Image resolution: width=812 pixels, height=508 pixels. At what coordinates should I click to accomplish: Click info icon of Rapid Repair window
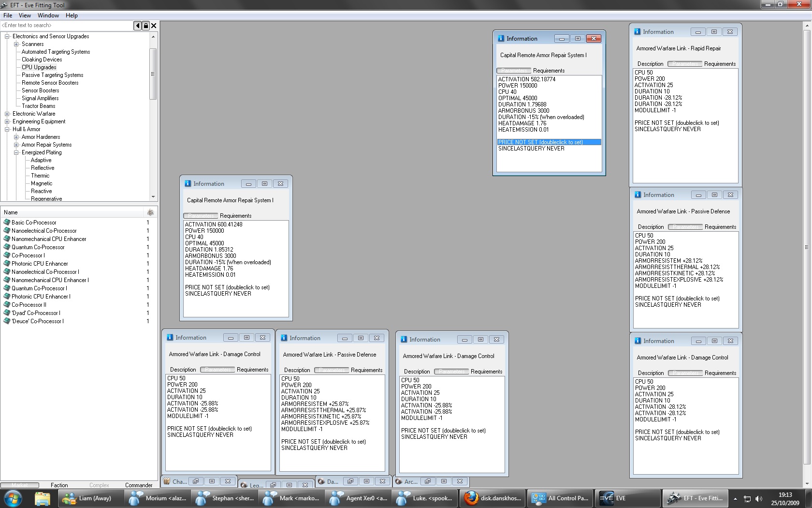[638, 32]
